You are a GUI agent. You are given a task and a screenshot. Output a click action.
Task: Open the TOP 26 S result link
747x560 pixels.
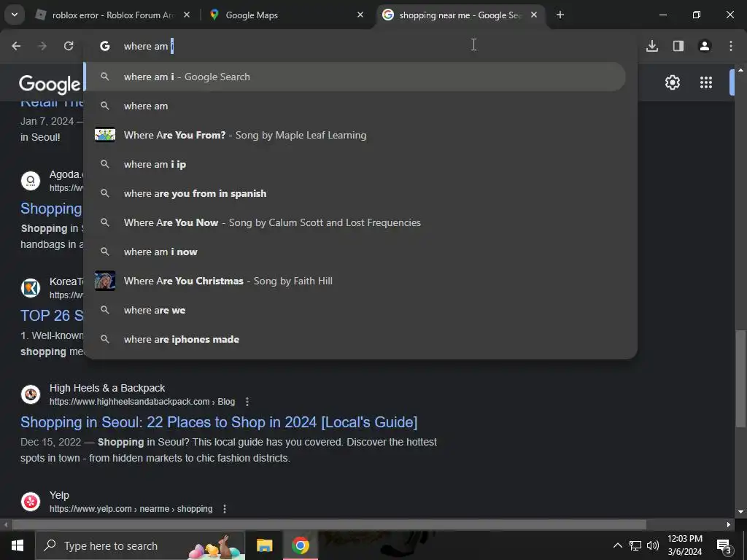[x=52, y=315]
